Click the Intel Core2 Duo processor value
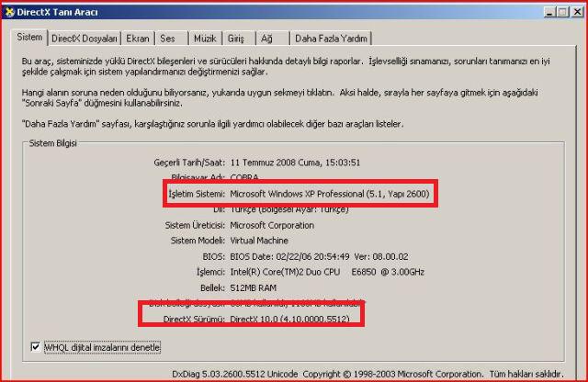The image size is (588, 382). tap(327, 272)
